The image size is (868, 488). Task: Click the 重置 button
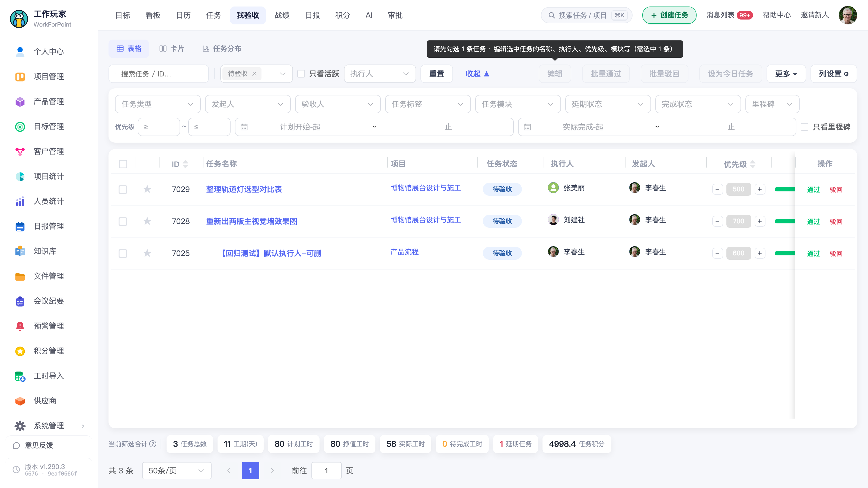pos(436,74)
